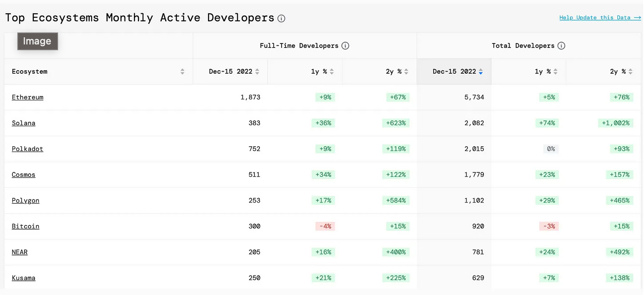Click the Ecosystem column header text
Viewport: 644px width, 295px height.
point(30,72)
